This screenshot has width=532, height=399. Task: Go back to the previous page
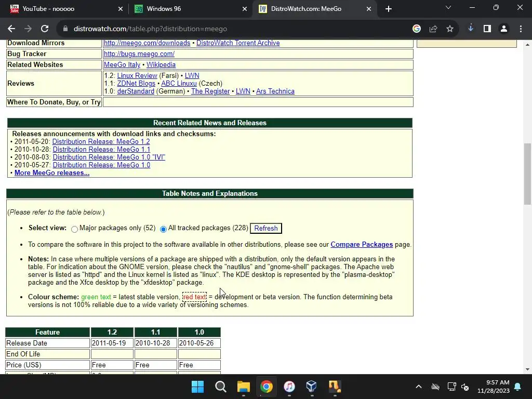click(x=11, y=29)
